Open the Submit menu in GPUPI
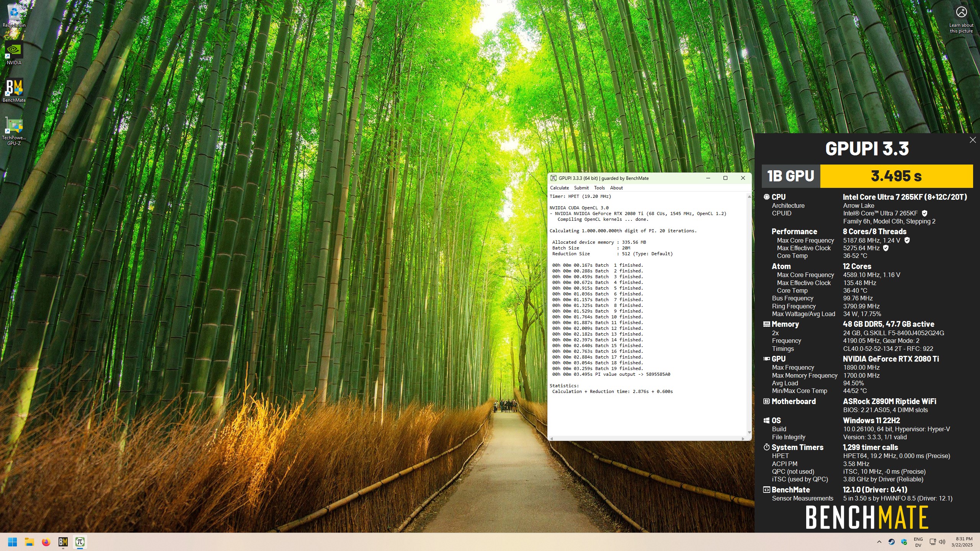Viewport: 980px width, 551px height. [581, 188]
